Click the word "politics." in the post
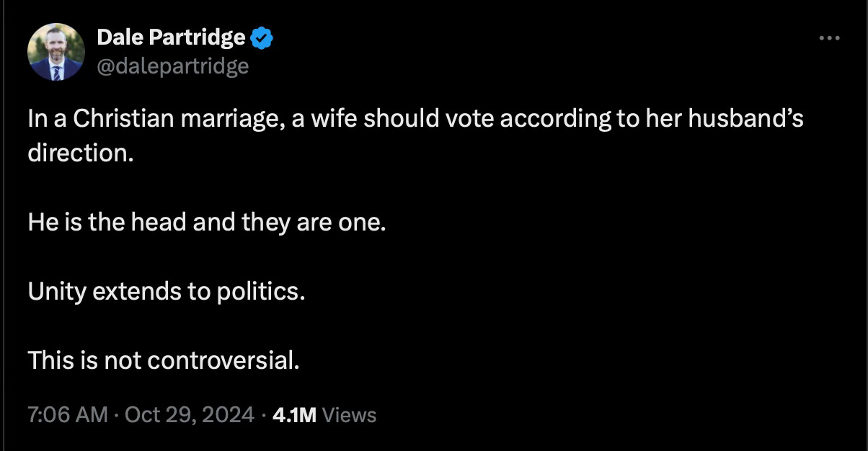This screenshot has width=868, height=451. coord(262,291)
